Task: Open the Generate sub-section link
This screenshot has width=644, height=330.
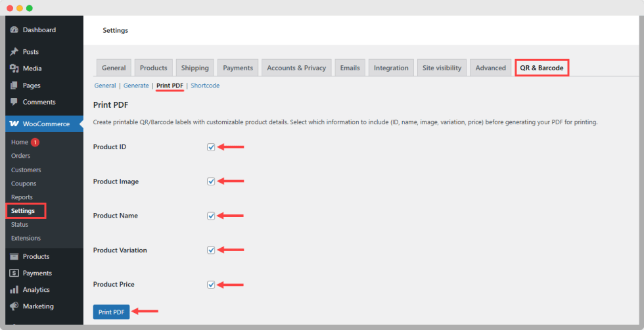Action: 137,85
